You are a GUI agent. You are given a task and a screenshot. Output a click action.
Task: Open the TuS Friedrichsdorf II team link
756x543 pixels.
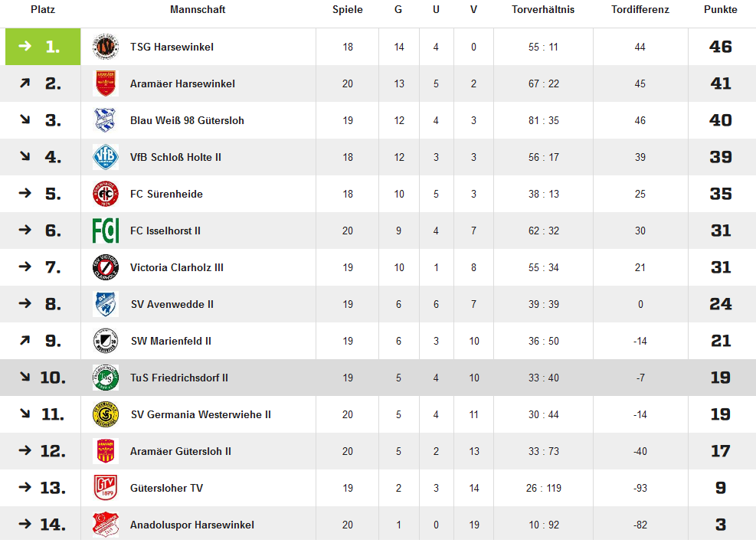(179, 378)
